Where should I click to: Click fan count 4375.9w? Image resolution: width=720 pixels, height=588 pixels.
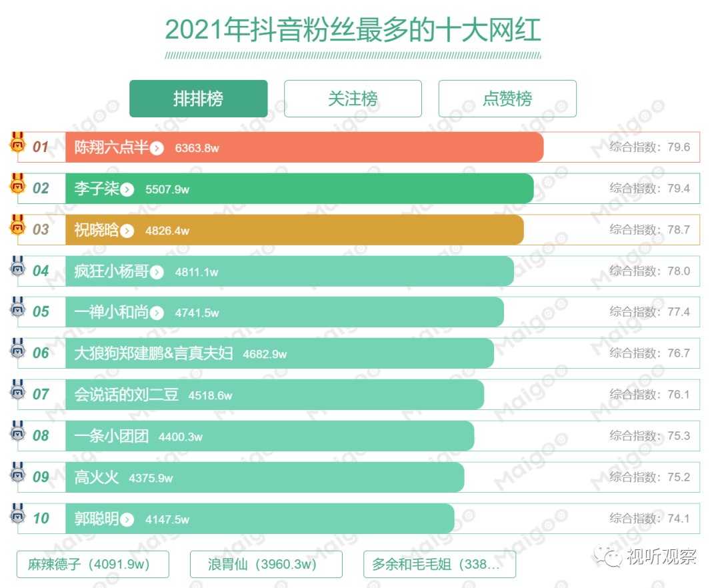[x=151, y=478]
